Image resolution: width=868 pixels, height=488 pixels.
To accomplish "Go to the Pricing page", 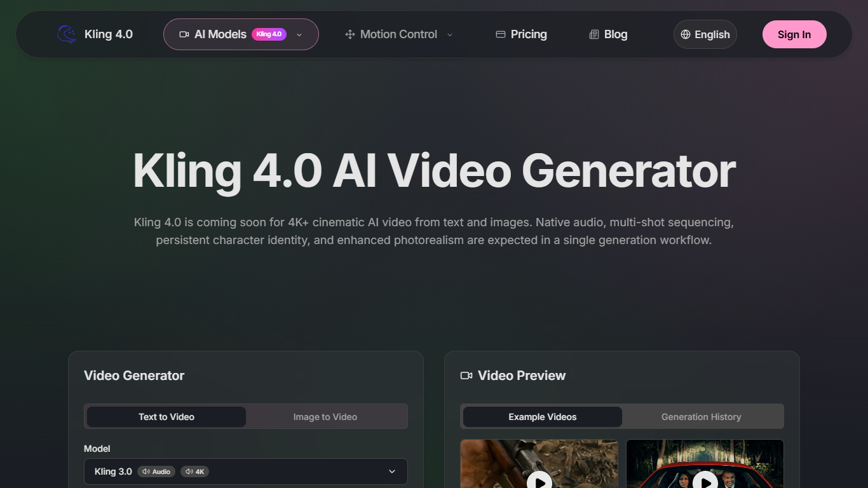I will point(521,34).
